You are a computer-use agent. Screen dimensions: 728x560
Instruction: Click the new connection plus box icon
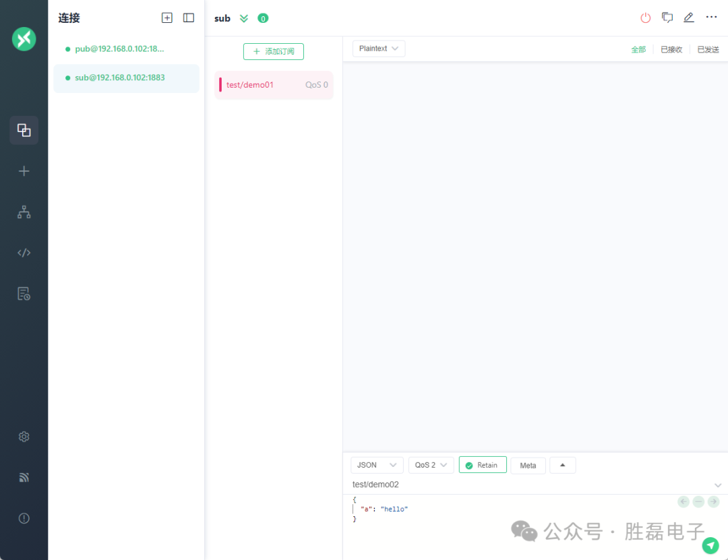point(166,18)
